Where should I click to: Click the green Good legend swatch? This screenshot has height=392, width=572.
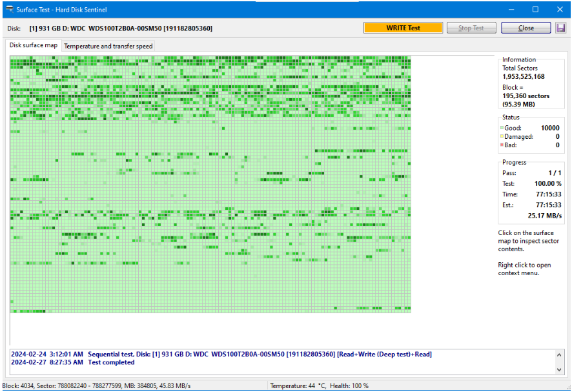(x=501, y=129)
